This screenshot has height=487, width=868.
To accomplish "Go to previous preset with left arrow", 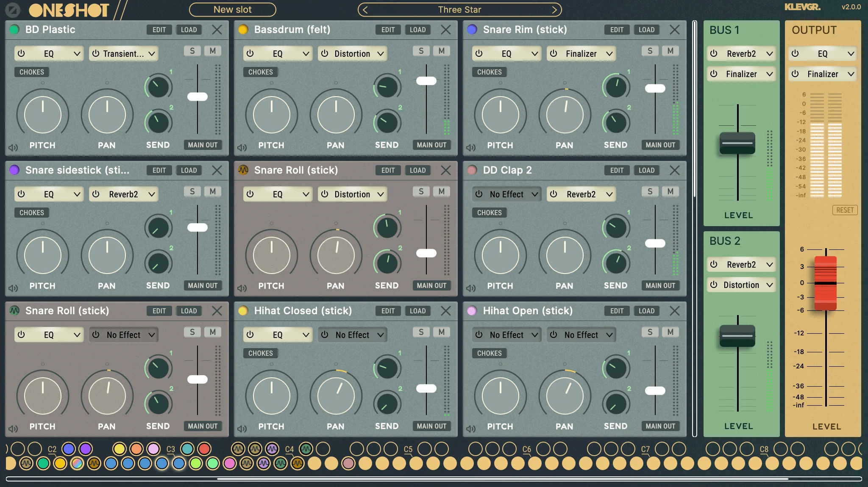I will click(365, 9).
